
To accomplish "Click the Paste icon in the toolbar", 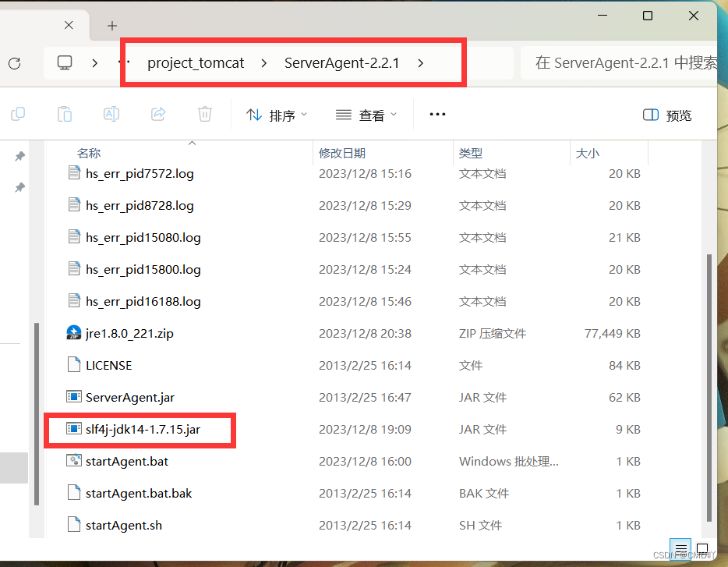I will click(x=65, y=114).
